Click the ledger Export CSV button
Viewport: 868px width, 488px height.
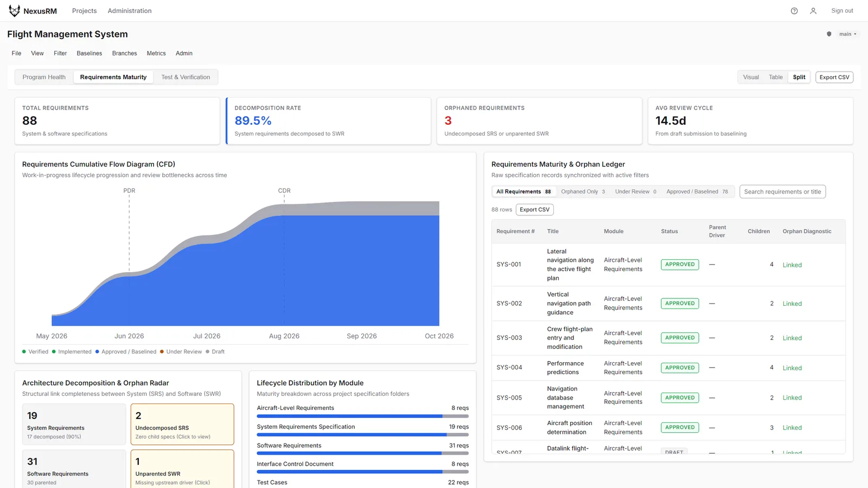535,209
